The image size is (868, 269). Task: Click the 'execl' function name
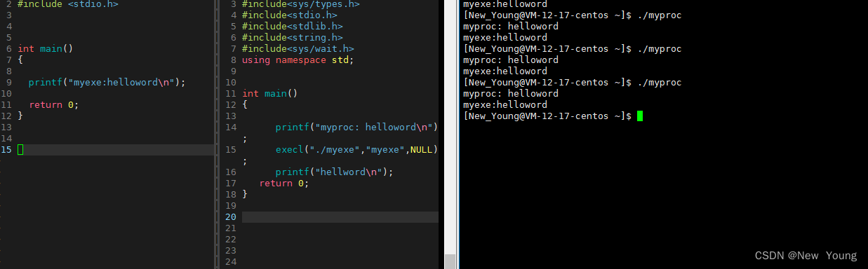coord(290,150)
